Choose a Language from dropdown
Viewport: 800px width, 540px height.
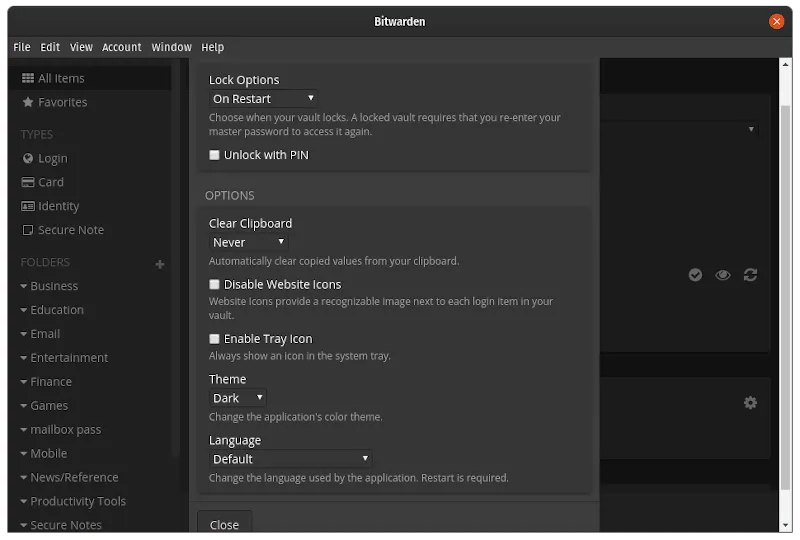(x=290, y=459)
